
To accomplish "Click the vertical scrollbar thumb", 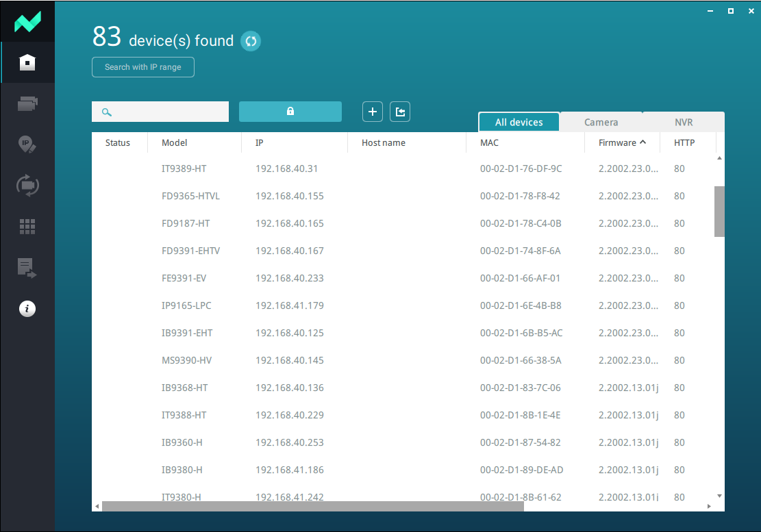I will click(x=720, y=212).
